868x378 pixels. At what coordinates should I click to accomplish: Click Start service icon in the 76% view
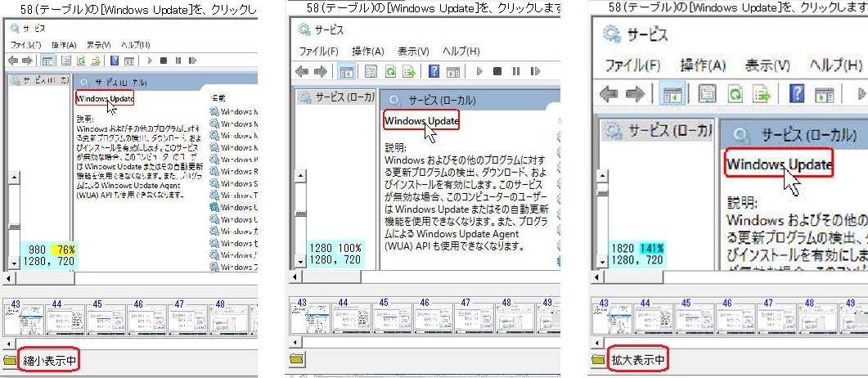pyautogui.click(x=150, y=61)
